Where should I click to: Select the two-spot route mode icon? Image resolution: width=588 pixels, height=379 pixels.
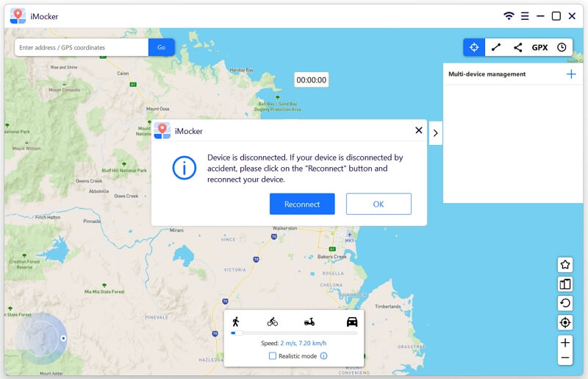[496, 47]
